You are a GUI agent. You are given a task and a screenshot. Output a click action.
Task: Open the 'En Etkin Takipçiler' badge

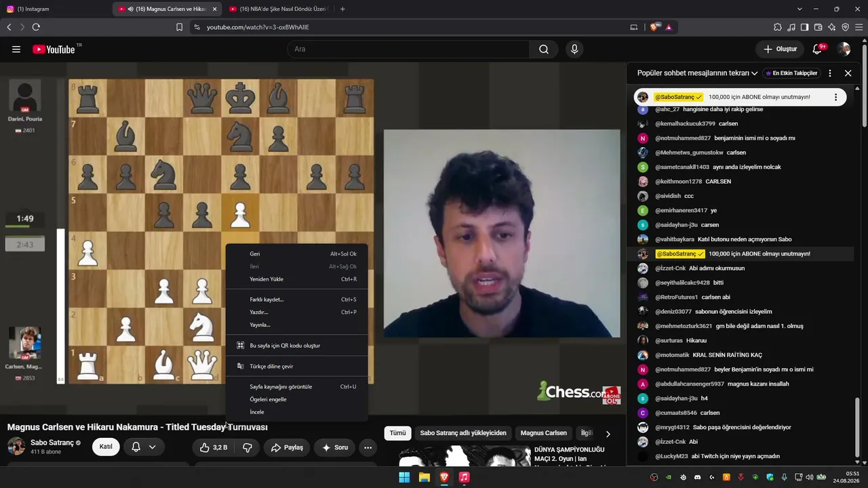(x=791, y=73)
